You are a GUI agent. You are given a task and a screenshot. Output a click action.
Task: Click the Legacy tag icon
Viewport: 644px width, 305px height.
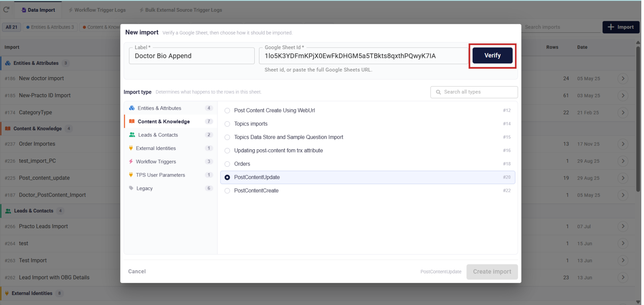tap(131, 188)
